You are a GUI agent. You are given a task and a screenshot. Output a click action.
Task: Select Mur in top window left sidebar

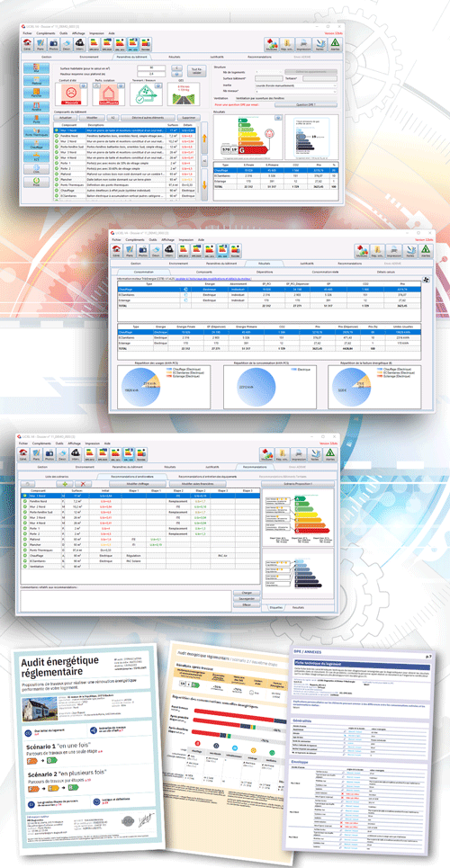point(36,69)
